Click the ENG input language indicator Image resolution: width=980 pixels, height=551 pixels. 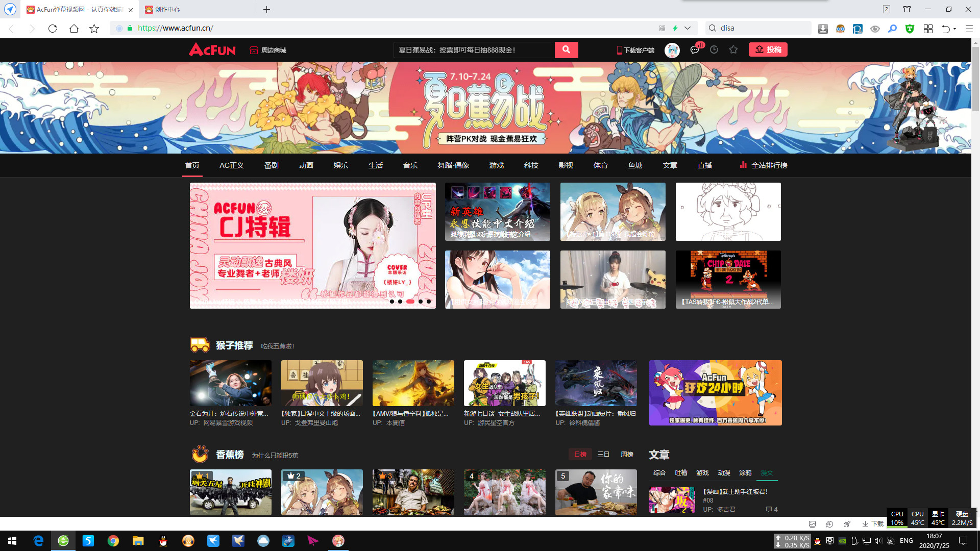pyautogui.click(x=906, y=541)
